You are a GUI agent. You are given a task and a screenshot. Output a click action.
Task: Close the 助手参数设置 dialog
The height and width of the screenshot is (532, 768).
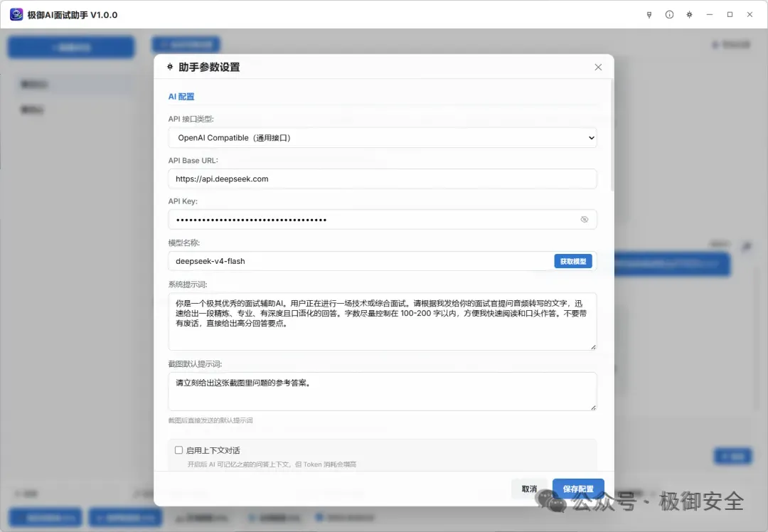[598, 67]
